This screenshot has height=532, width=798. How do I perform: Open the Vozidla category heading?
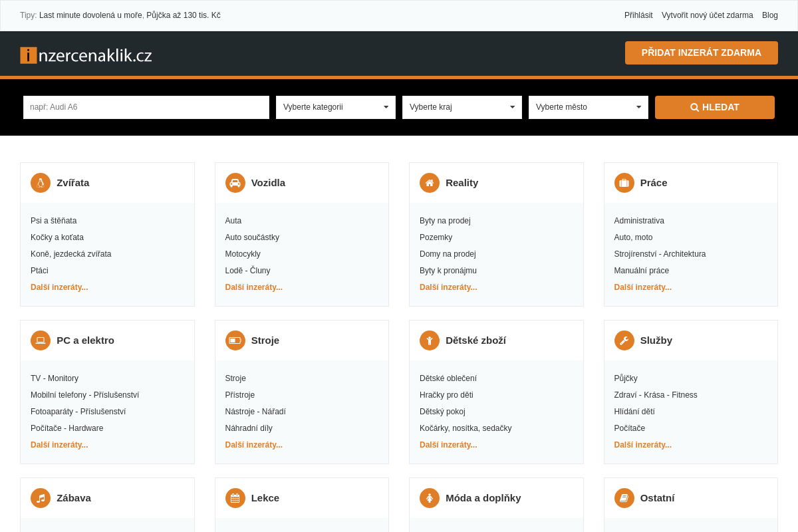(x=268, y=183)
